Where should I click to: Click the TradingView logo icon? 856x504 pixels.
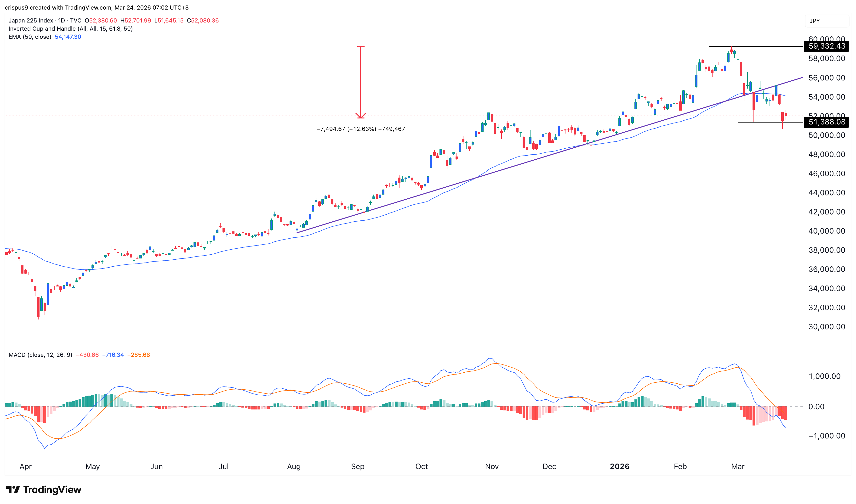coord(13,489)
